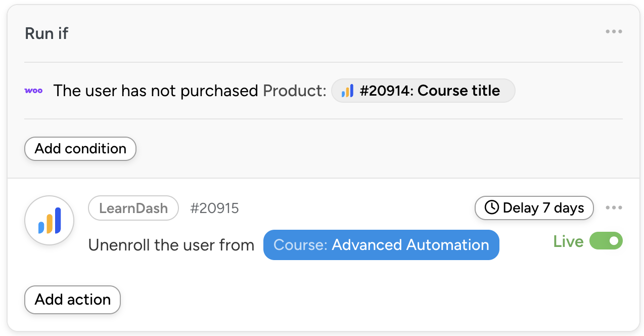Click the purple Woo integration icon
Image resolution: width=644 pixels, height=336 pixels.
[x=33, y=91]
